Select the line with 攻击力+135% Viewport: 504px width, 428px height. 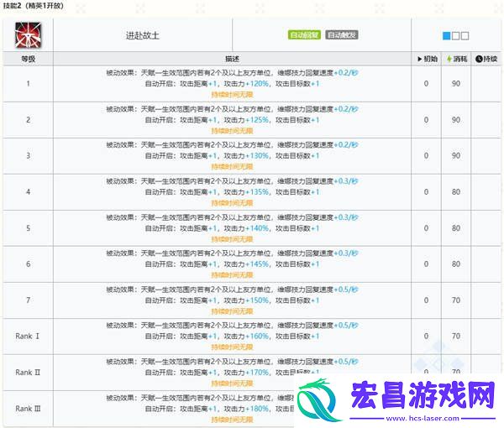click(232, 192)
